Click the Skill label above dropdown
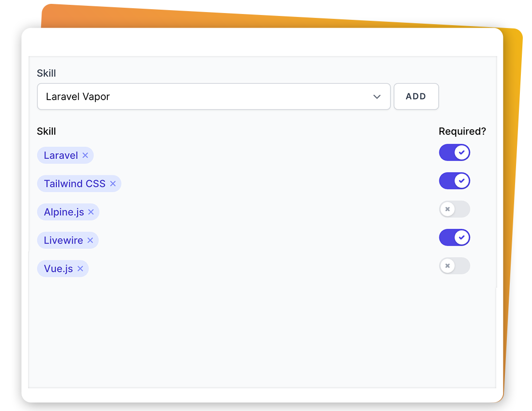The height and width of the screenshot is (411, 532). [46, 73]
